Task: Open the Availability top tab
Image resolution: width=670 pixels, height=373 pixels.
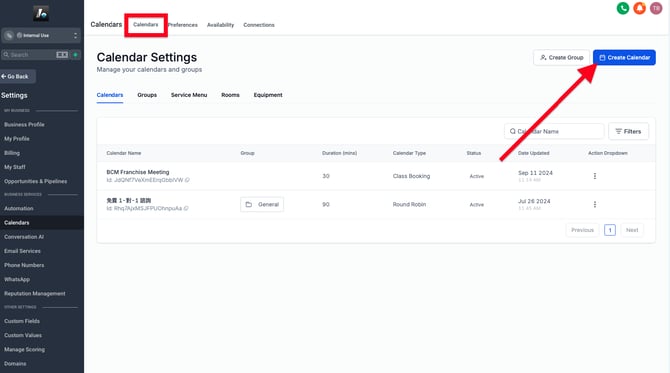Action: (x=220, y=25)
